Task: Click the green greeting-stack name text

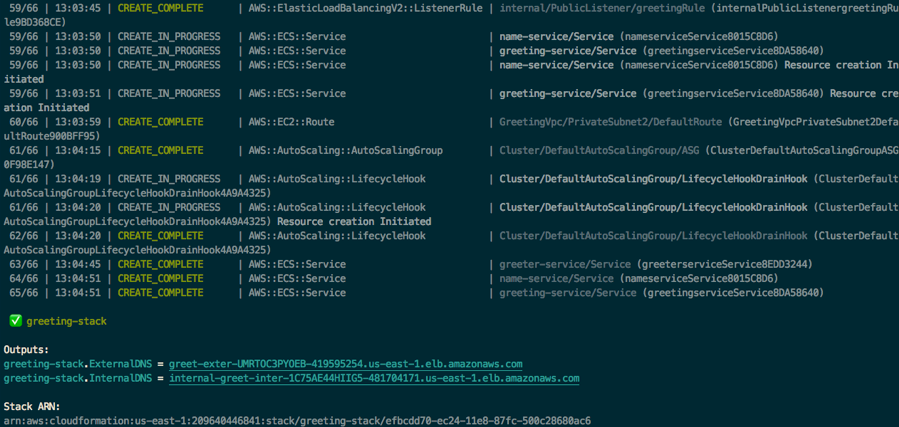Action: (66, 321)
